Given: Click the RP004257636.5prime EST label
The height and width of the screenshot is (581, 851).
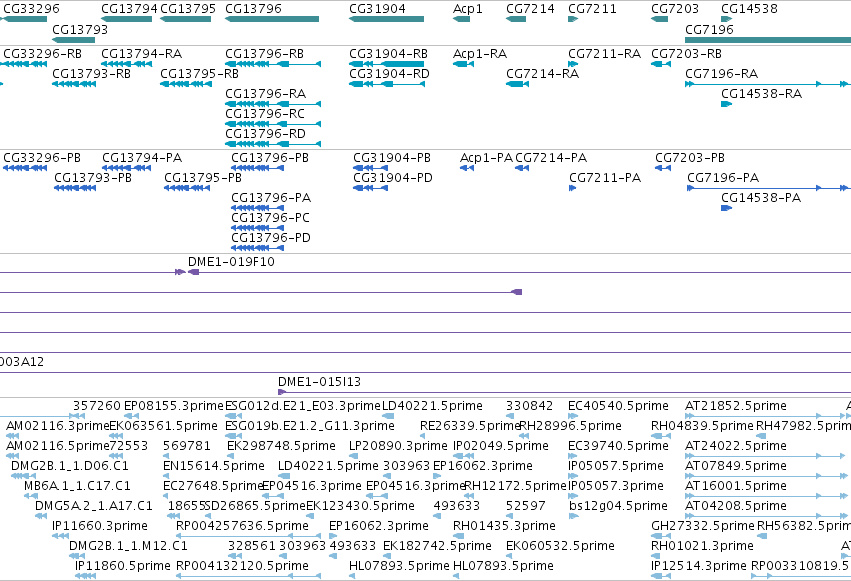Looking at the screenshot, I should pyautogui.click(x=242, y=526).
